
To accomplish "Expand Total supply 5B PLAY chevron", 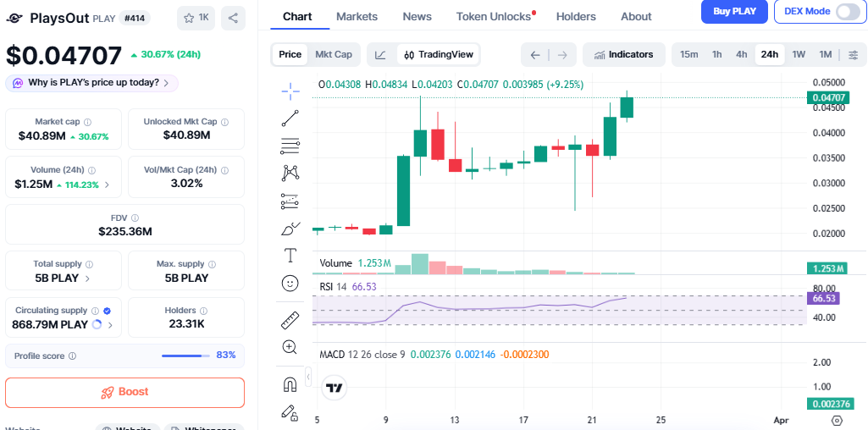I will (x=87, y=278).
